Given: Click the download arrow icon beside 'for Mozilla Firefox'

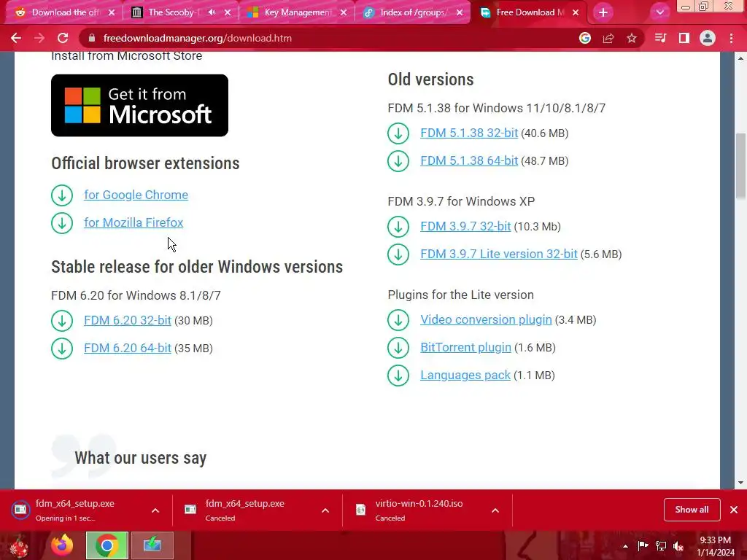Looking at the screenshot, I should tap(62, 223).
